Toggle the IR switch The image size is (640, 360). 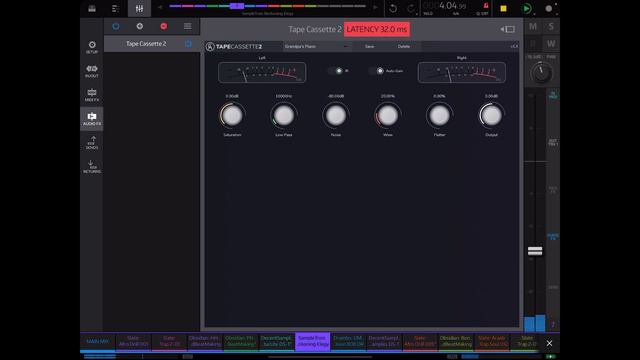tap(336, 71)
